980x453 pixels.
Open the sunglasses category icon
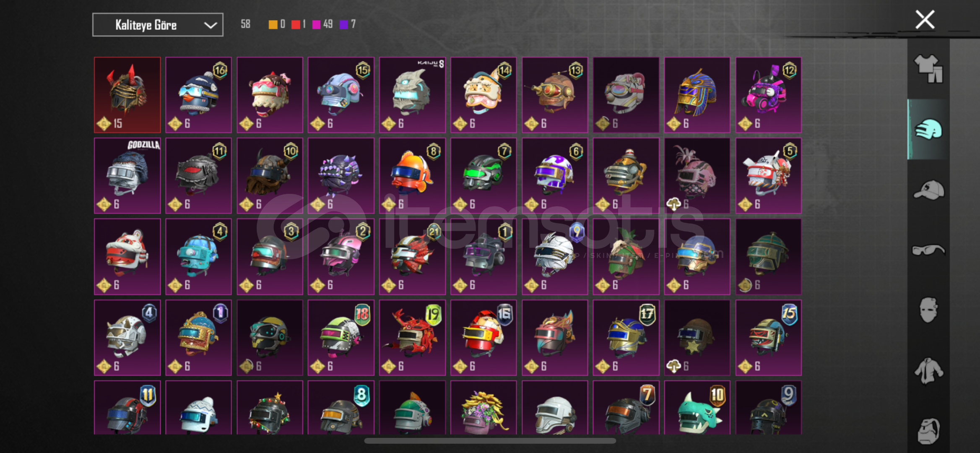[928, 250]
